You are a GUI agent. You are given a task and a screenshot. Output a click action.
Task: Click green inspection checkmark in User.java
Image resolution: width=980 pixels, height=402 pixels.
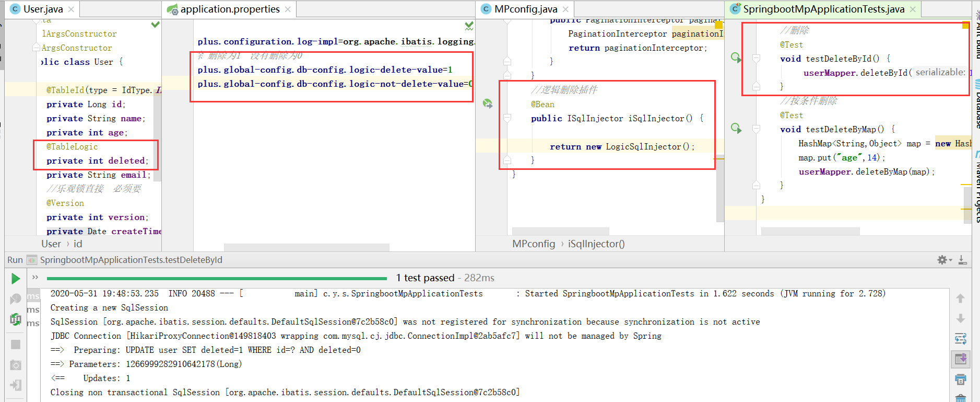155,25
